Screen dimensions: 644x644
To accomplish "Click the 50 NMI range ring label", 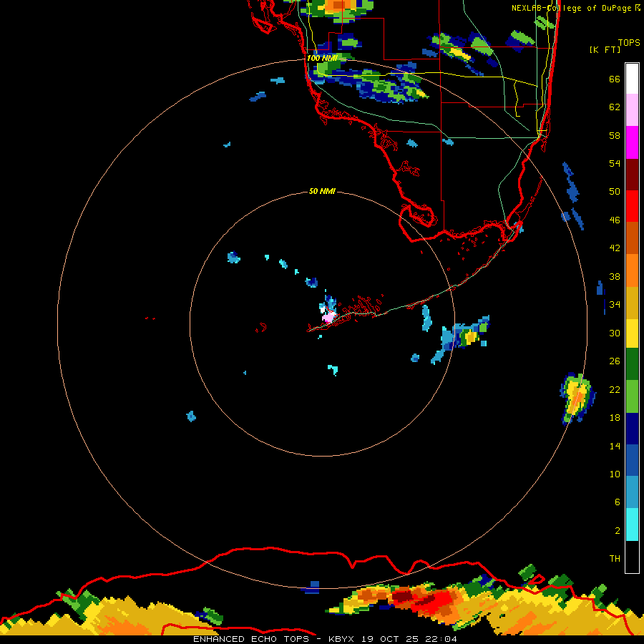I will 322,191.
